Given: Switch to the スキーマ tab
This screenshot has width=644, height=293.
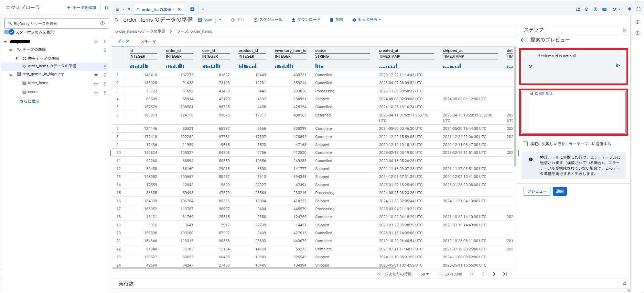Looking at the screenshot, I should click(x=148, y=41).
